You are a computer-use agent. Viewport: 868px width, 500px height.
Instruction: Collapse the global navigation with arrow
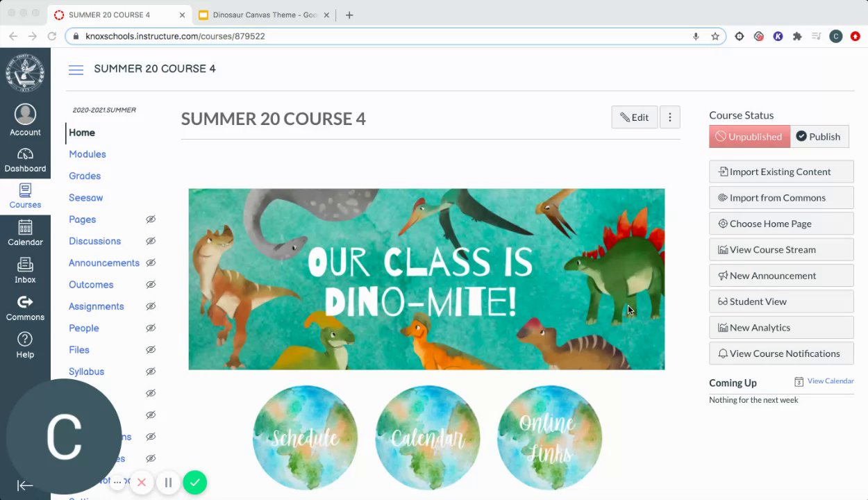(x=25, y=486)
